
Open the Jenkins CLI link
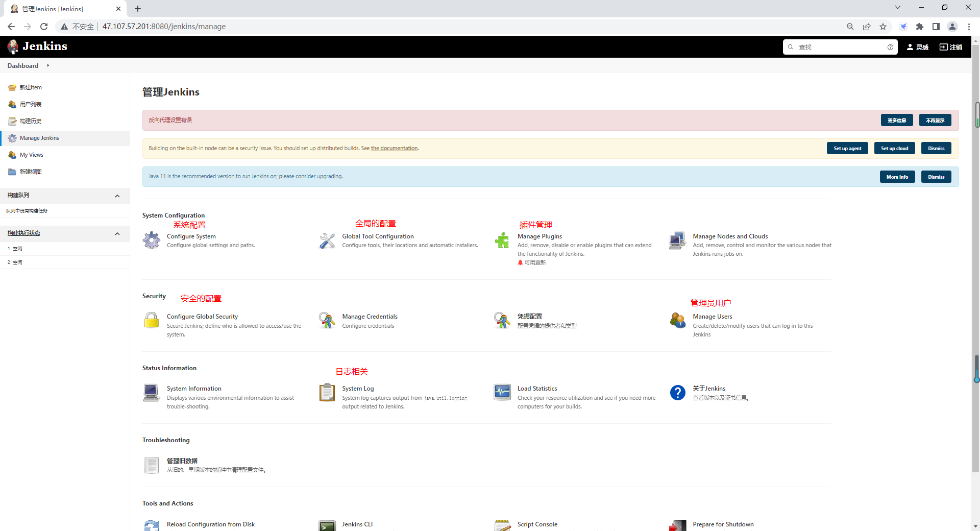[x=357, y=524]
